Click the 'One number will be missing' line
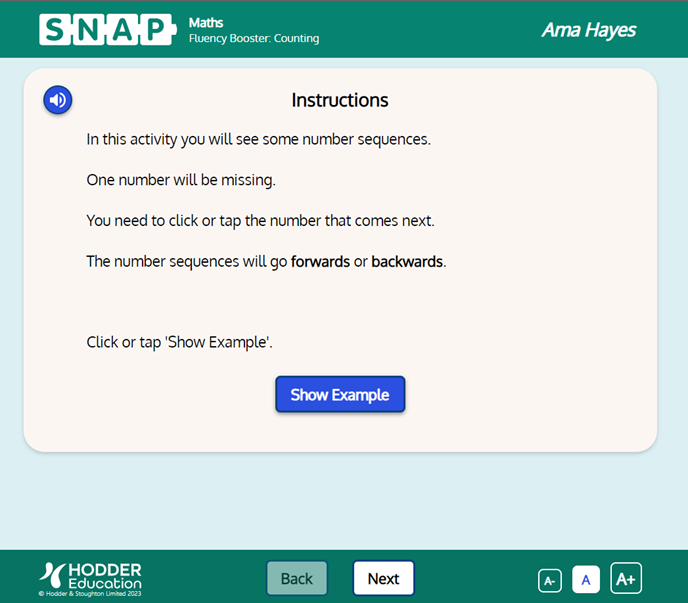Screen dimensions: 688x603 pyautogui.click(x=181, y=181)
